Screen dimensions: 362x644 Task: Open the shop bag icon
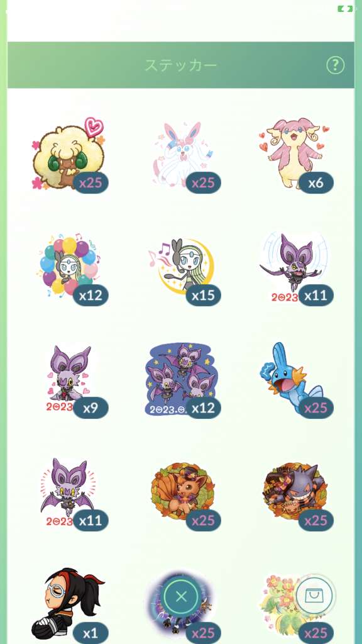click(314, 596)
